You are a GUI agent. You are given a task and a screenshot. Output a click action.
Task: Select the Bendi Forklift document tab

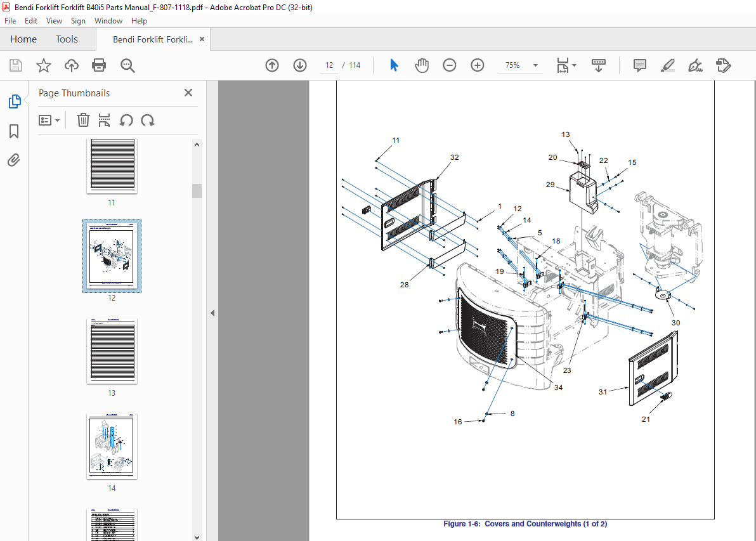(x=152, y=39)
